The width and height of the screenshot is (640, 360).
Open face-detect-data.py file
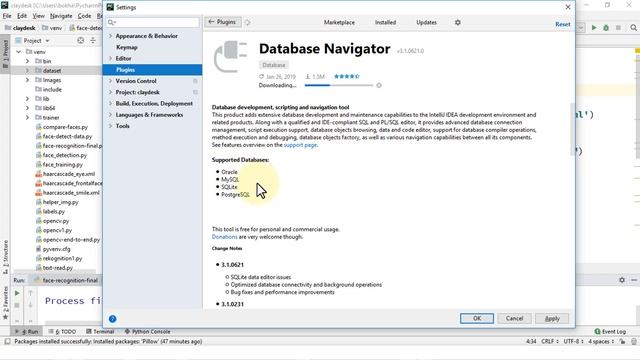67,136
